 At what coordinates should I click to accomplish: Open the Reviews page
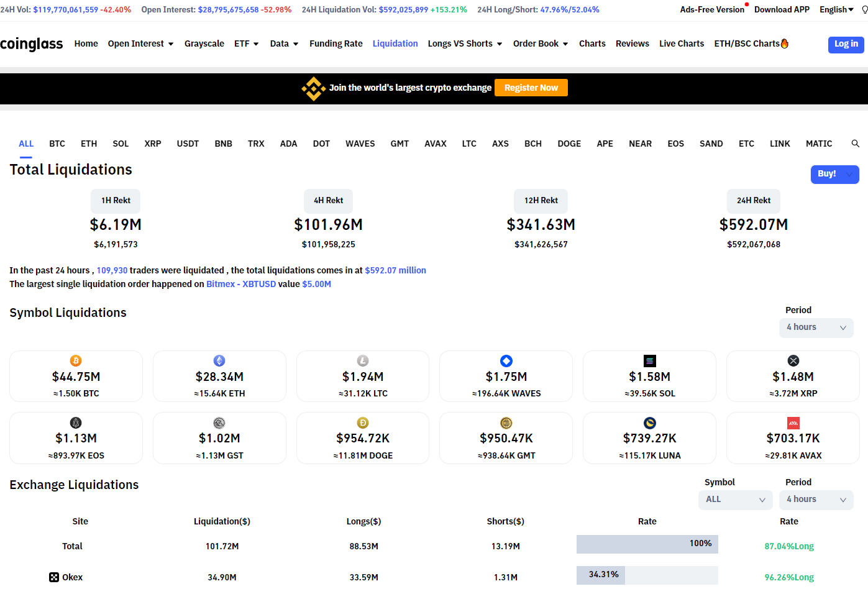coord(633,43)
